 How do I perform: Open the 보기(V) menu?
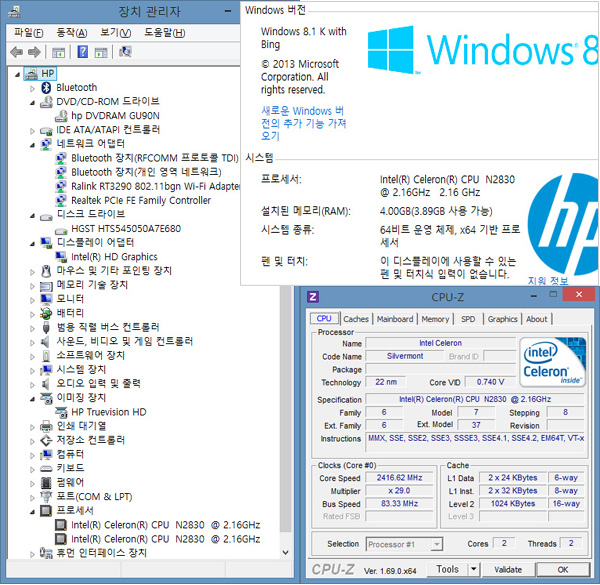click(116, 33)
